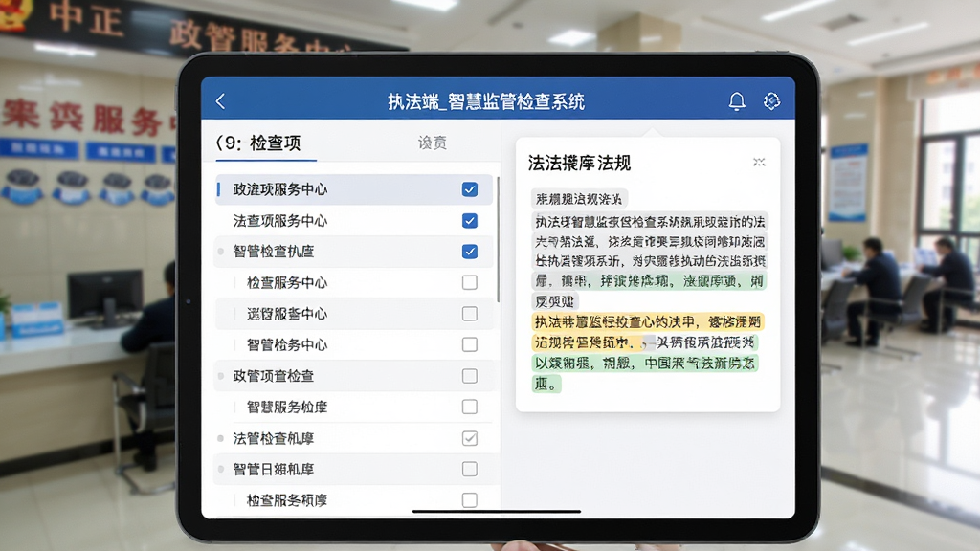980x551 pixels.
Task: Check the 政管项查检查 checkbox
Action: [x=469, y=375]
